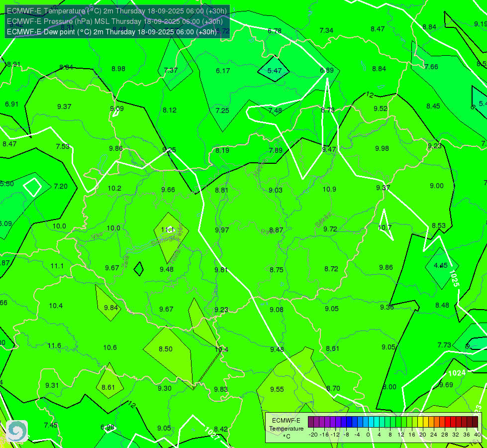Click the value 9.52 on the map
This screenshot has height=448, width=487.
(x=381, y=109)
